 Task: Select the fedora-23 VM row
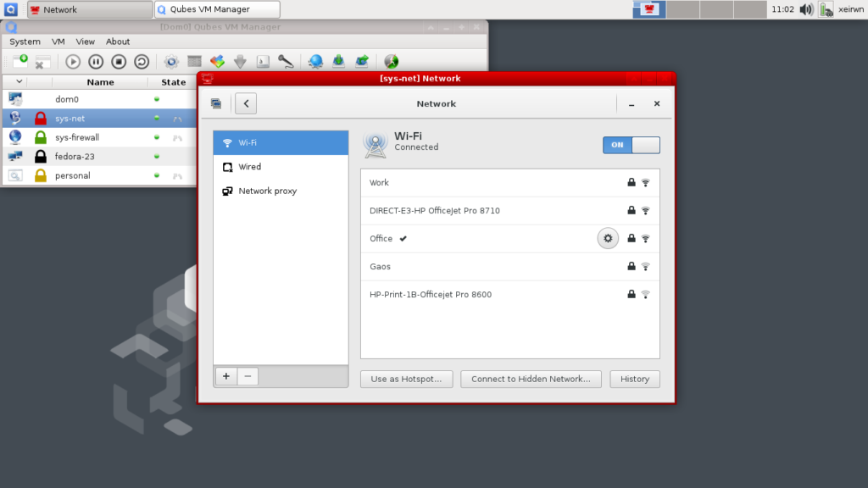(x=100, y=157)
